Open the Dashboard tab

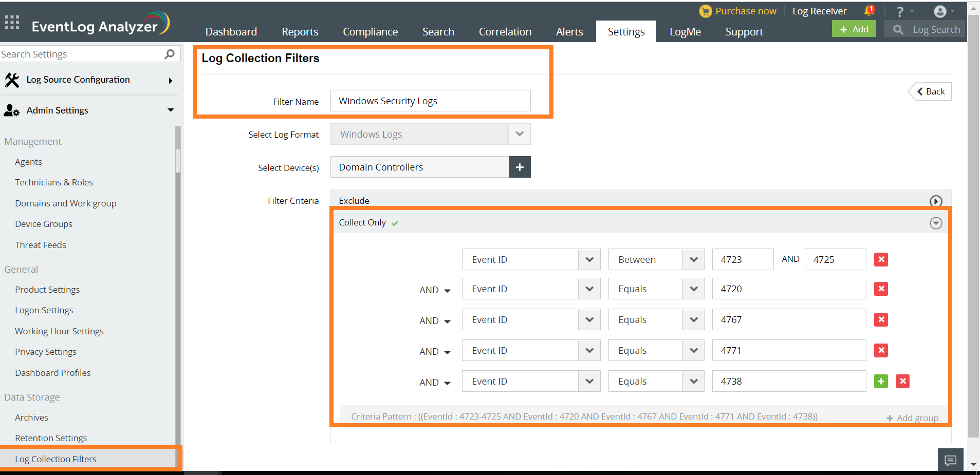(231, 32)
